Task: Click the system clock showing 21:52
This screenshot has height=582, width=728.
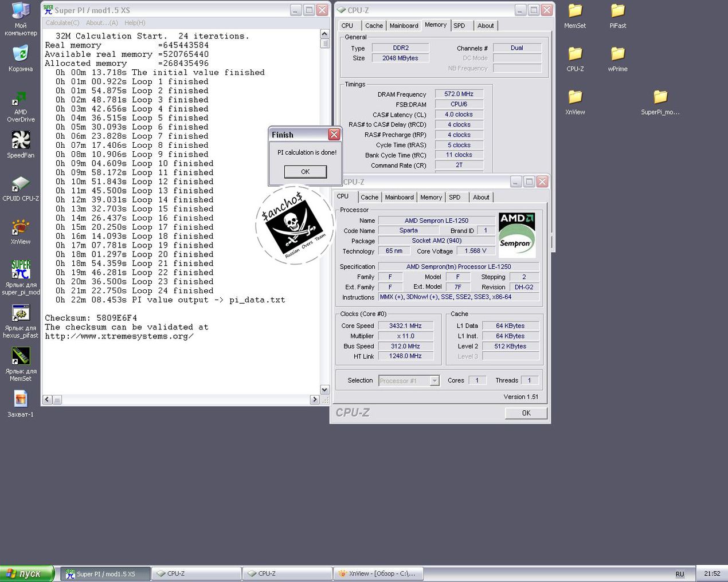Action: (x=712, y=573)
